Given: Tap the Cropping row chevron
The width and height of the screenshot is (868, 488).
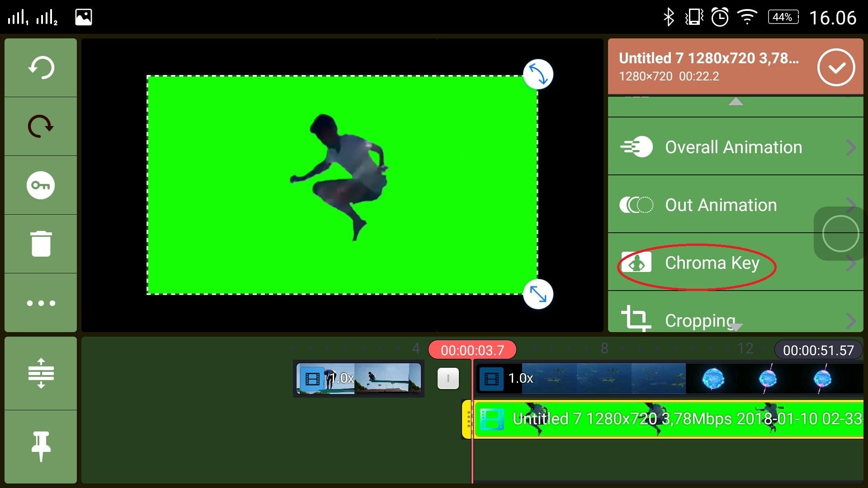Looking at the screenshot, I should click(851, 321).
